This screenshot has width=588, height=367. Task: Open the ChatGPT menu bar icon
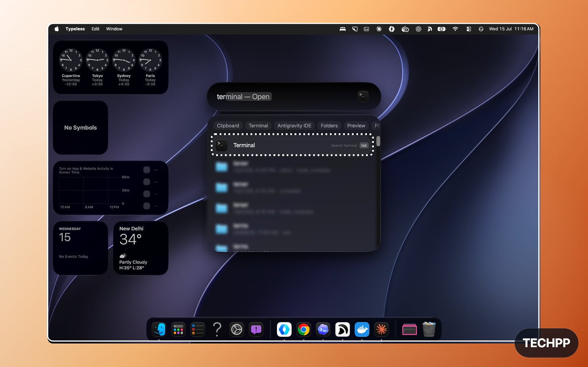[x=418, y=29]
